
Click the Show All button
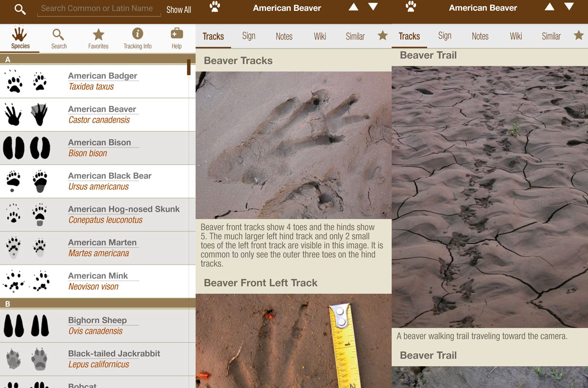[178, 10]
